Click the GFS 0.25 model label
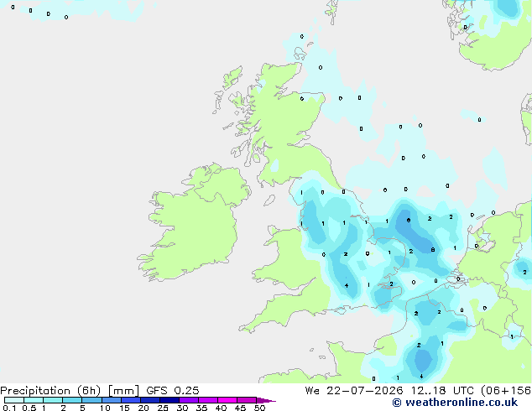 173,391
